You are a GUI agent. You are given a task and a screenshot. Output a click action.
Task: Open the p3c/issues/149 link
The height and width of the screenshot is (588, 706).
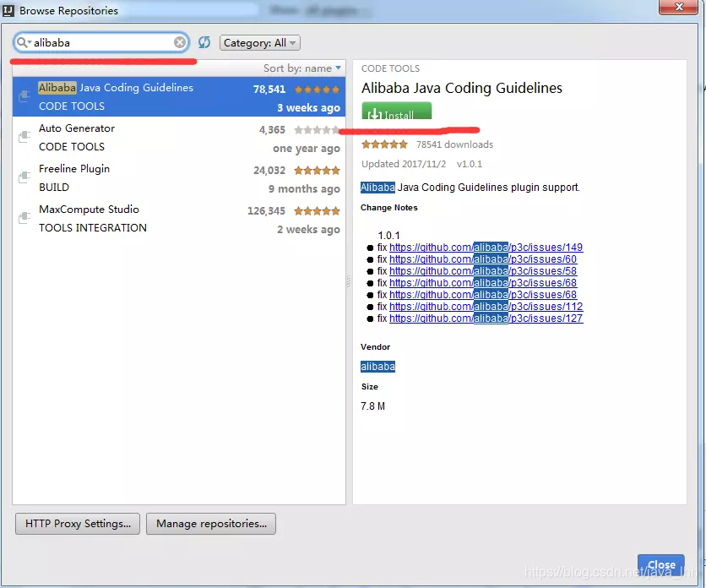[486, 248]
